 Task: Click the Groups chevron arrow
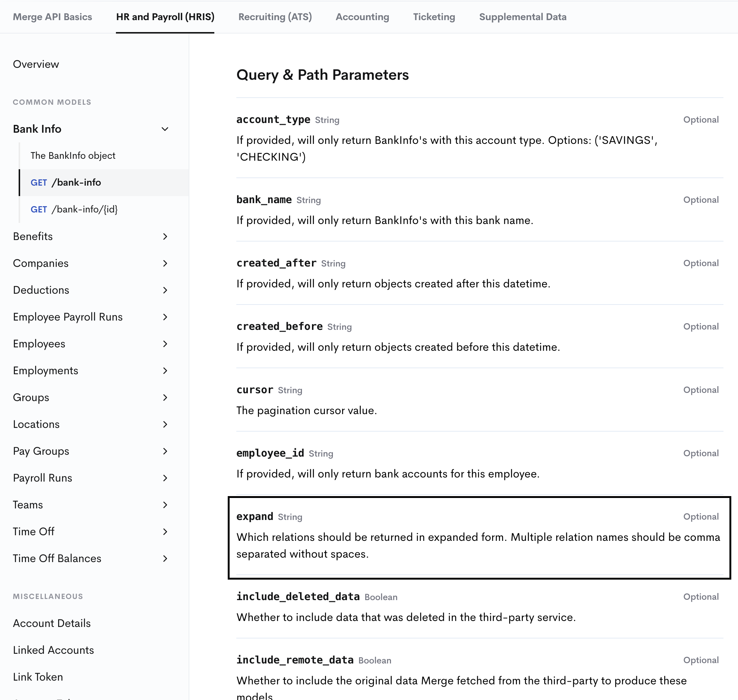tap(165, 398)
